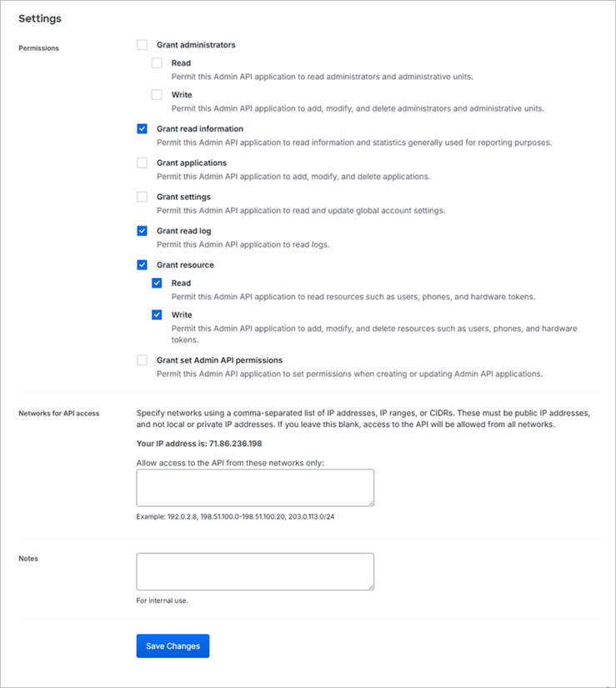
Task: Check Read under Grant administrators
Action: [157, 62]
